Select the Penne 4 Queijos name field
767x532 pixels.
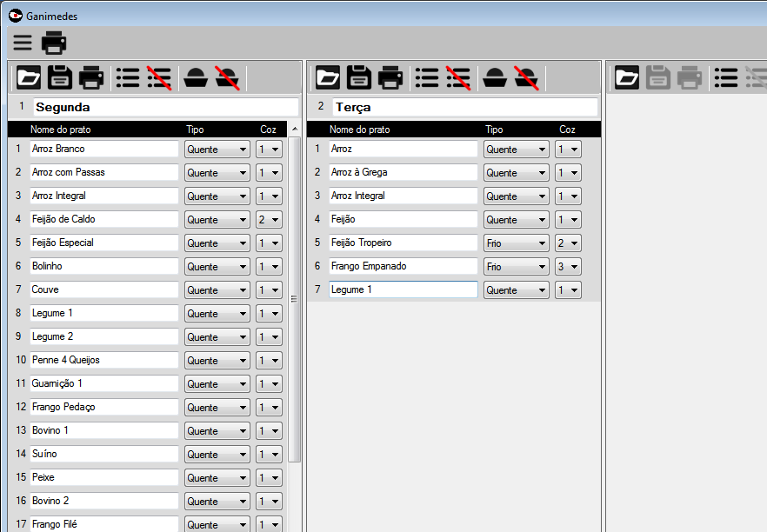tap(103, 360)
